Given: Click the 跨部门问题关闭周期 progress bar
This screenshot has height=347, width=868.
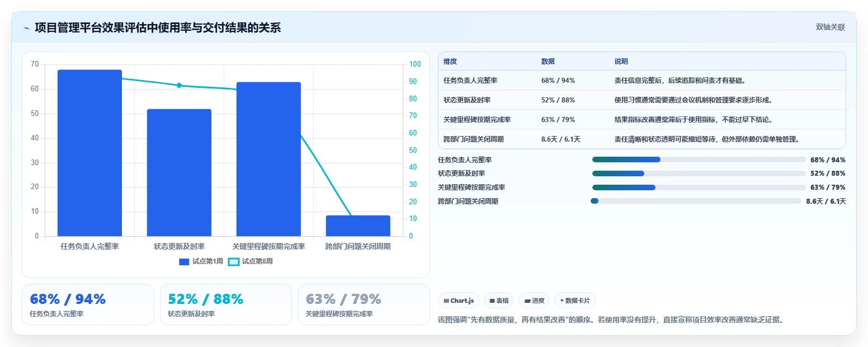Looking at the screenshot, I should click(x=696, y=201).
